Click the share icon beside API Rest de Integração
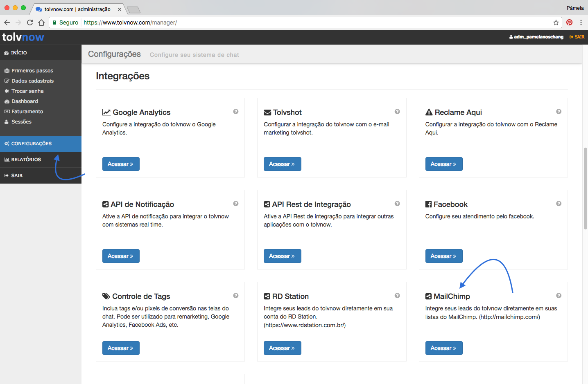588x384 pixels. tap(267, 204)
